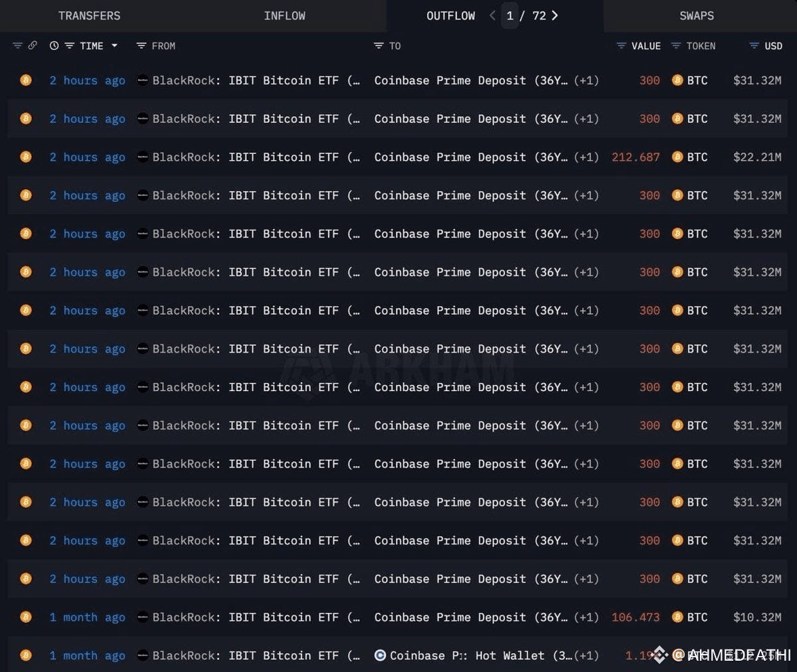Open the '2 hours ago' link in the 212.687 row
This screenshot has width=797, height=672.
pos(87,157)
